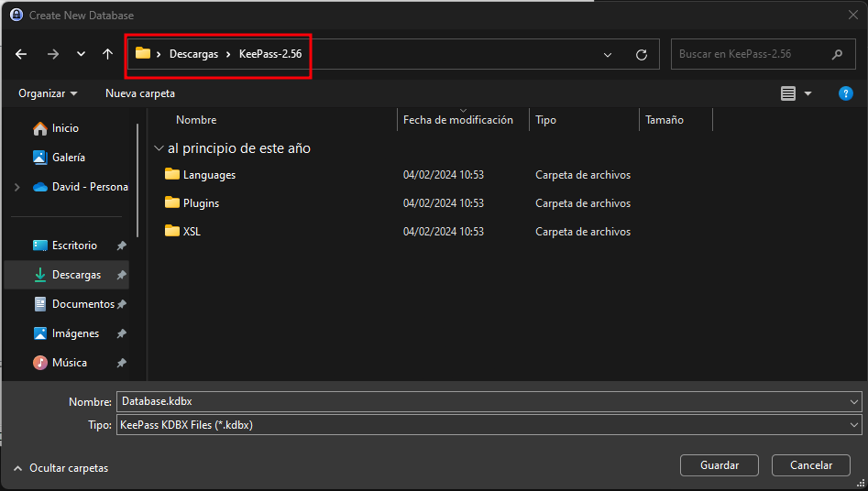The height and width of the screenshot is (491, 868).
Task: Select the Plugins folder
Action: click(x=201, y=203)
